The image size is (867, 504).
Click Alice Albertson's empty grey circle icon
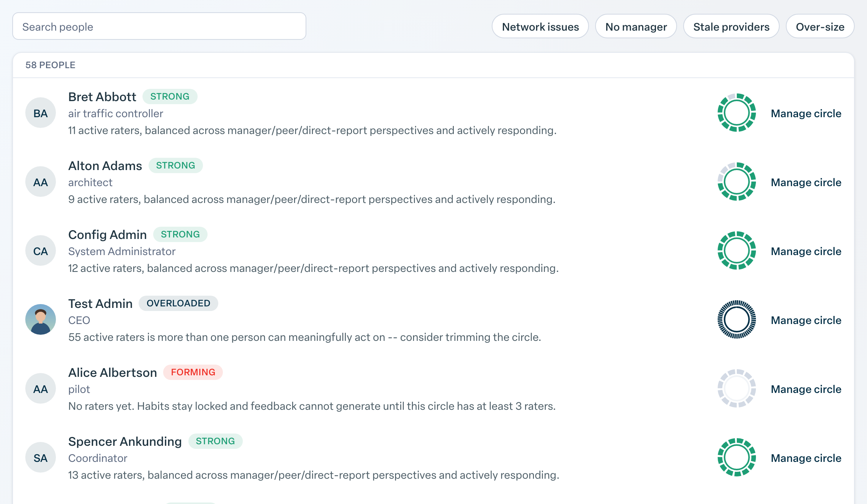[x=736, y=388]
